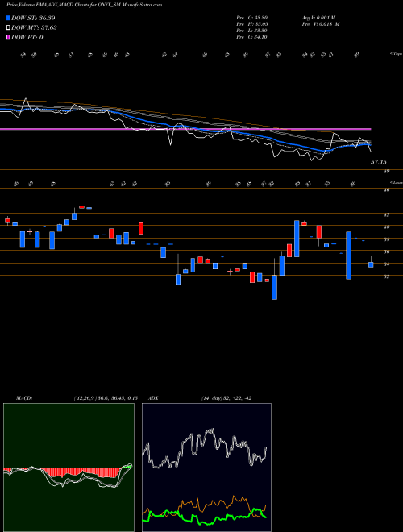This screenshot has height=532, width=403.
Task: Click the 46 price axis label
Action: (386, 190)
